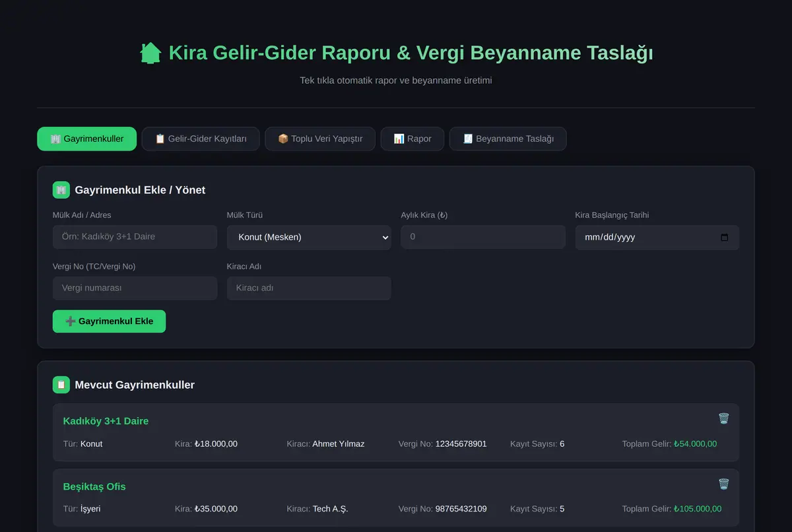Switch to Gelir-Gider Kayıtları tab
The height and width of the screenshot is (532, 792).
[x=201, y=139]
